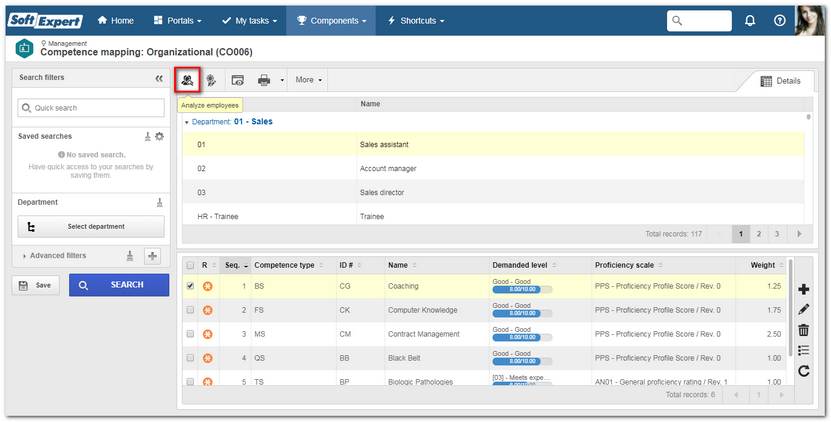Collapse the Search filters panel
The image size is (831, 422).
tap(159, 78)
